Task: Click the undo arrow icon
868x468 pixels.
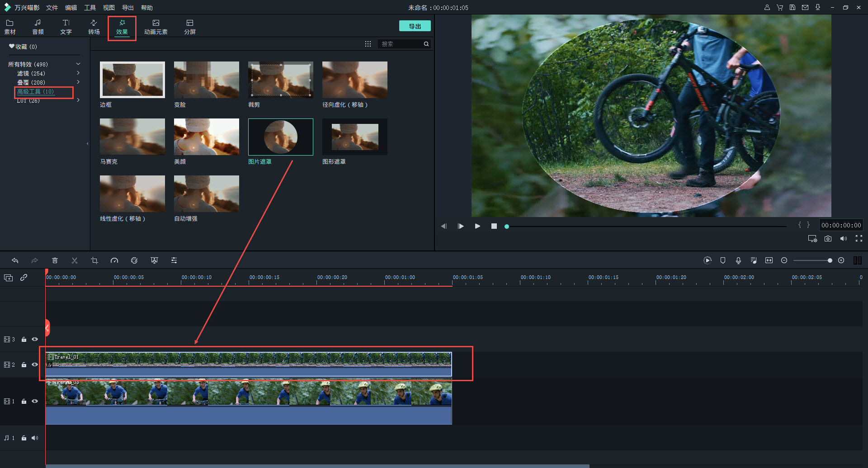Action: click(x=15, y=260)
